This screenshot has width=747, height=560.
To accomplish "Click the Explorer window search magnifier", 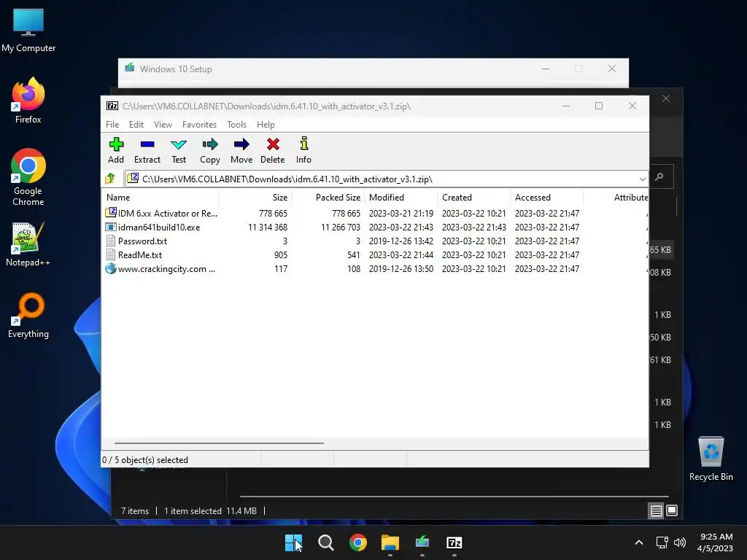I will tap(659, 176).
